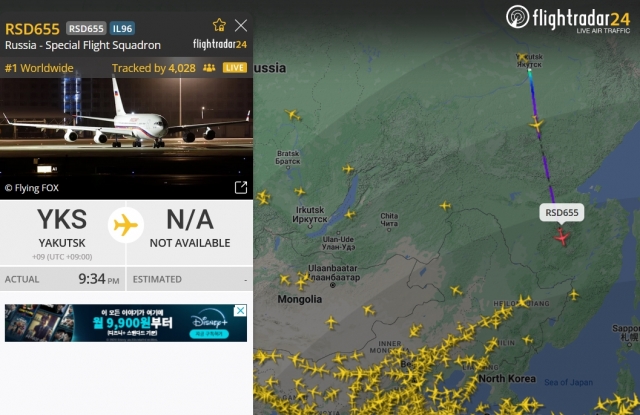Open the Flightradar24 logo at top right
The image size is (640, 415).
[x=568, y=19]
